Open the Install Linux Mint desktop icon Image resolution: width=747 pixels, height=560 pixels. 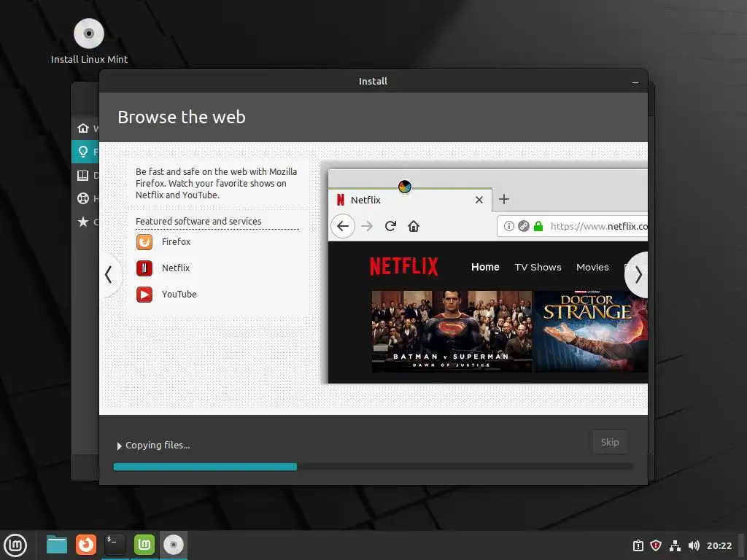[x=89, y=41]
